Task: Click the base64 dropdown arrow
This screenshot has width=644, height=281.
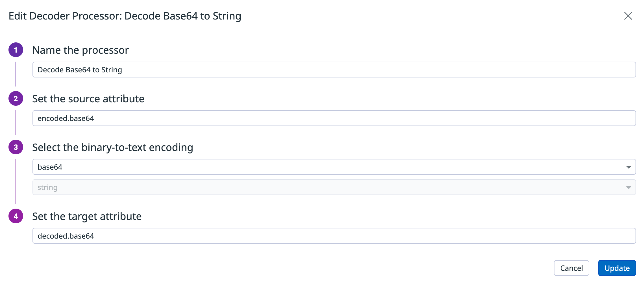Action: click(x=628, y=167)
